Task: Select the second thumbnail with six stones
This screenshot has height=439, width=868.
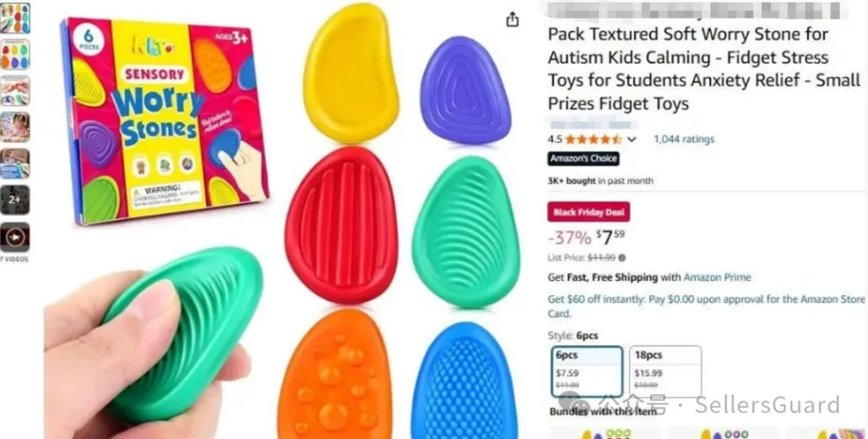Action: [15, 55]
